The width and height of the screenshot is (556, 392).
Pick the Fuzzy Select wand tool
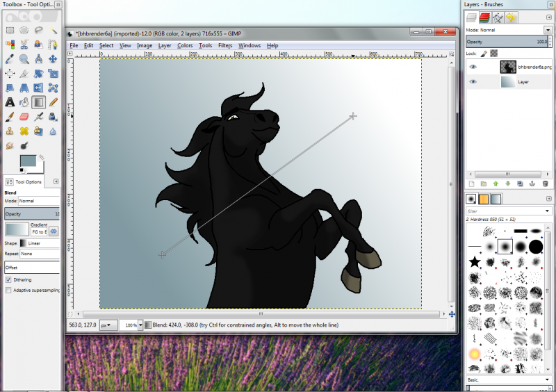tap(54, 30)
